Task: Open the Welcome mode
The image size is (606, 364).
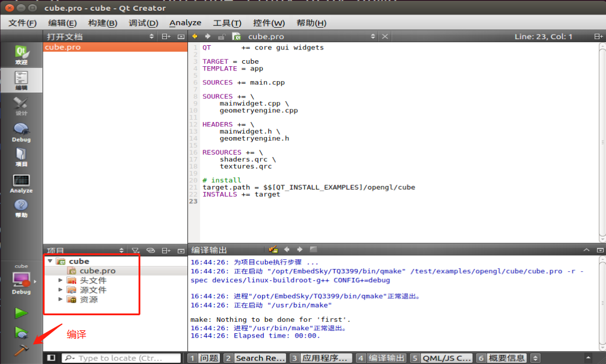Action: (21, 55)
